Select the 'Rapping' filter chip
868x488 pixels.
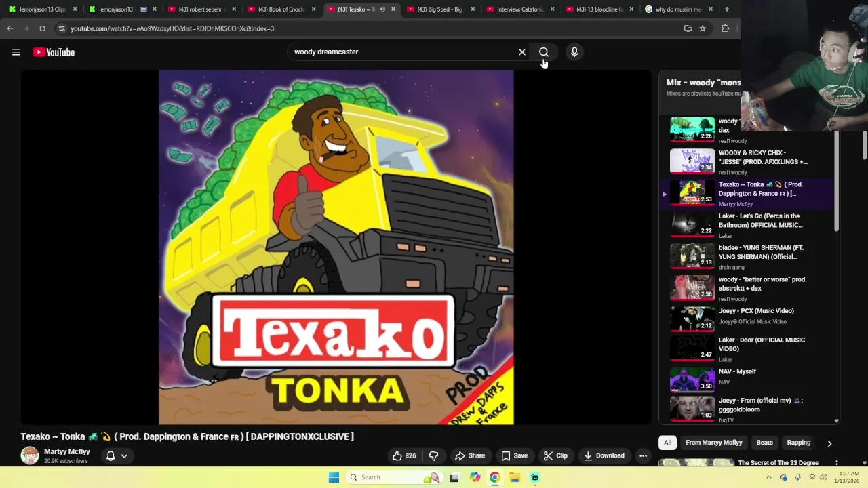pyautogui.click(x=798, y=443)
